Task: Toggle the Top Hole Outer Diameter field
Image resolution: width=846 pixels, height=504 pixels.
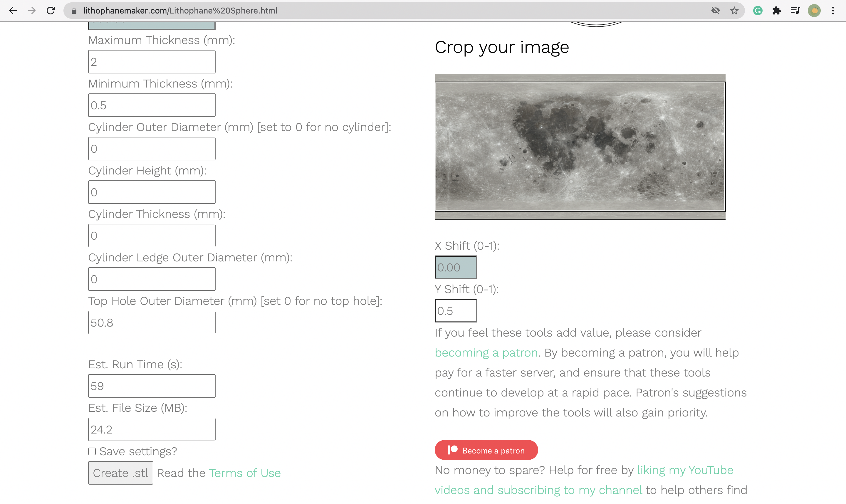Action: (151, 323)
